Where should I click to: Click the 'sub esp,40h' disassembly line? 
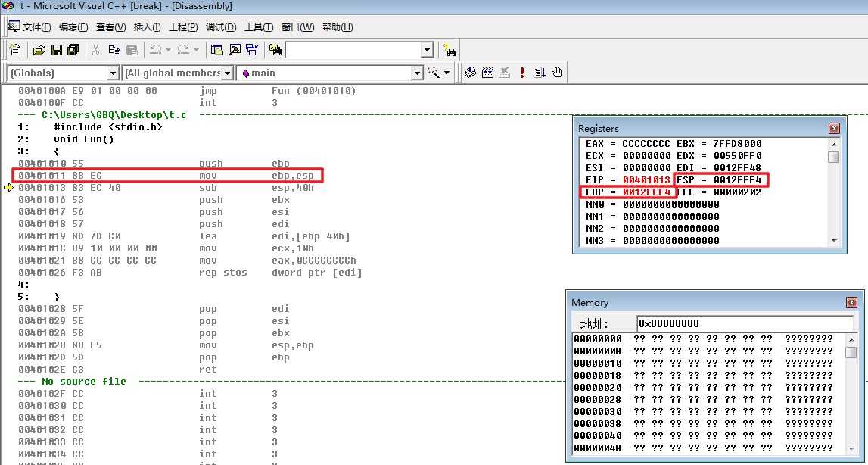click(x=166, y=188)
